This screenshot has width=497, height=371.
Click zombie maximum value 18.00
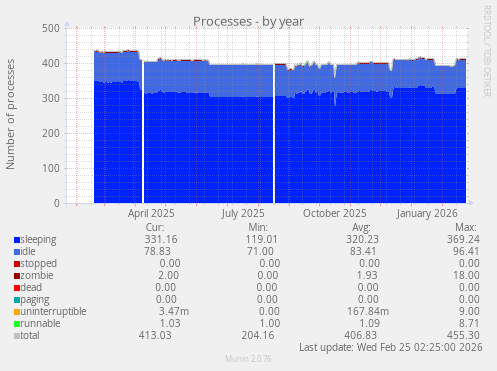(466, 275)
